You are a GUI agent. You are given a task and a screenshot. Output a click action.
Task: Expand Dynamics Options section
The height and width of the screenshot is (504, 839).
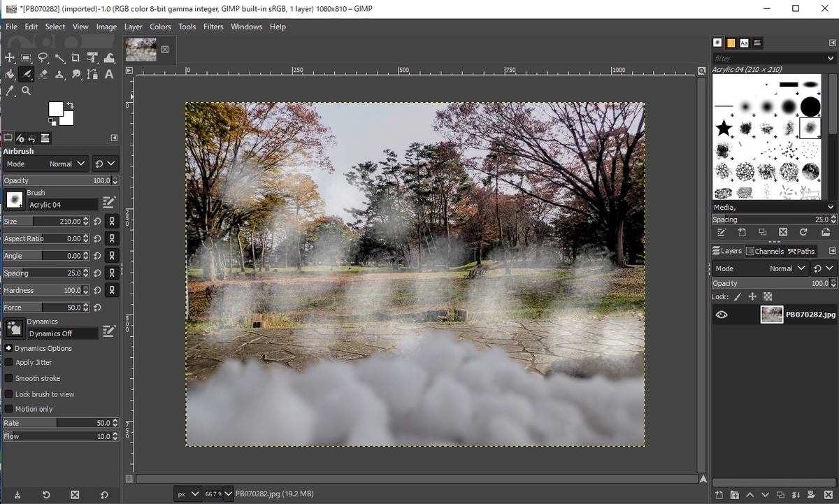(x=8, y=348)
